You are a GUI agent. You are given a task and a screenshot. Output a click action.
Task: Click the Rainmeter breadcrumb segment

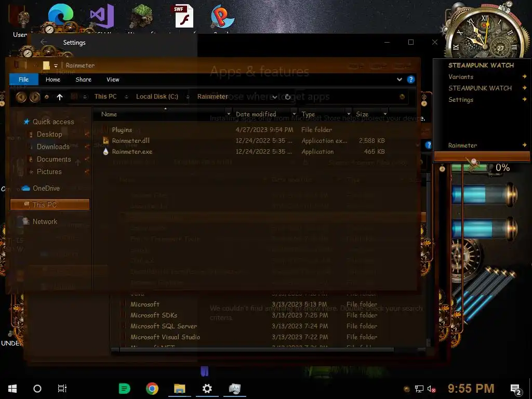(212, 96)
